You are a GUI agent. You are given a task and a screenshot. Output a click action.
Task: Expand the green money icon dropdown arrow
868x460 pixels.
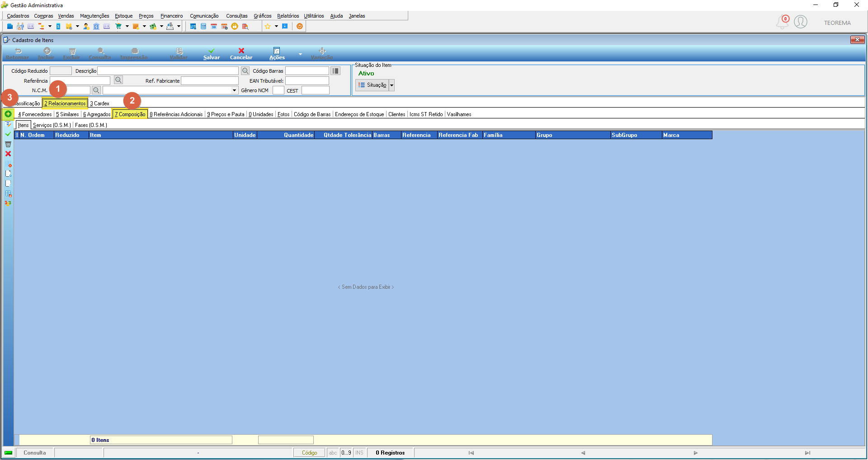click(x=161, y=26)
